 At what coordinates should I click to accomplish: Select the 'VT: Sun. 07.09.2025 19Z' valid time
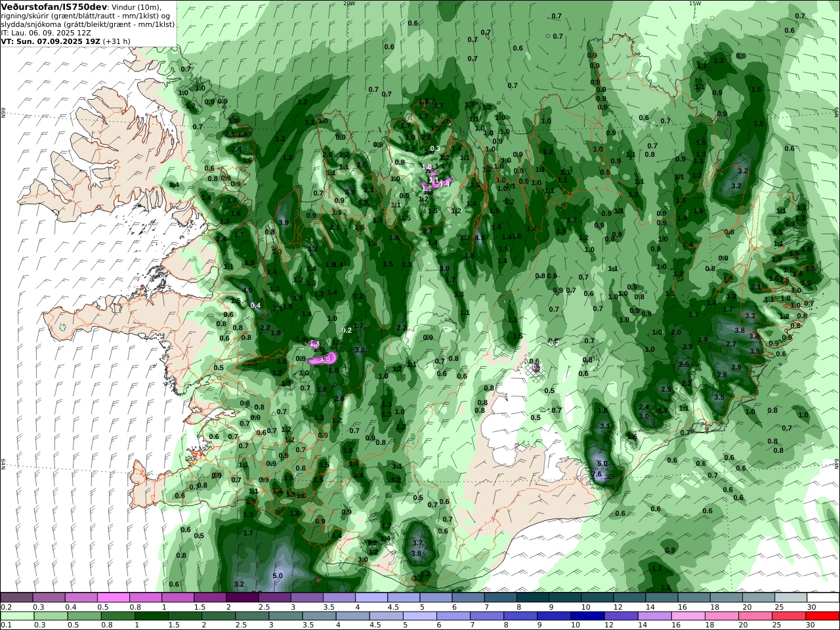pos(50,41)
